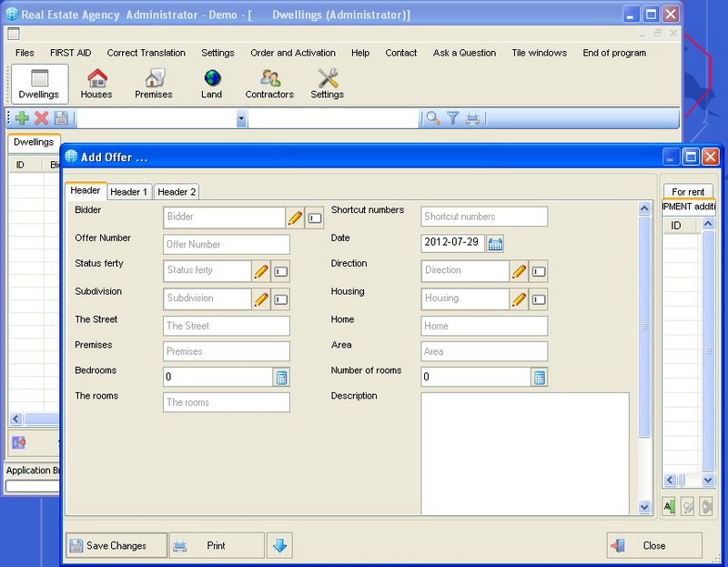The width and height of the screenshot is (728, 567).
Task: Click Tile windows menu item
Action: point(540,53)
